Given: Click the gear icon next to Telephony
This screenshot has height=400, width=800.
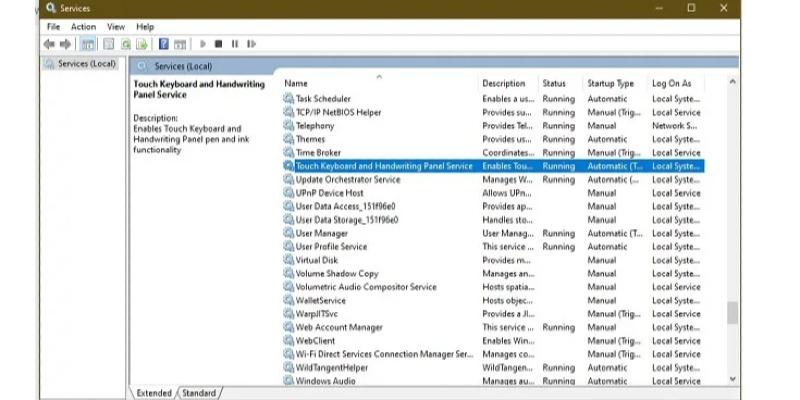Looking at the screenshot, I should 289,126.
